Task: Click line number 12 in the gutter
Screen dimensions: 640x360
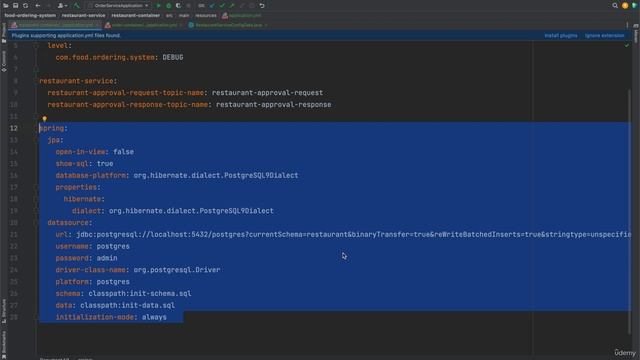Action: [x=14, y=128]
